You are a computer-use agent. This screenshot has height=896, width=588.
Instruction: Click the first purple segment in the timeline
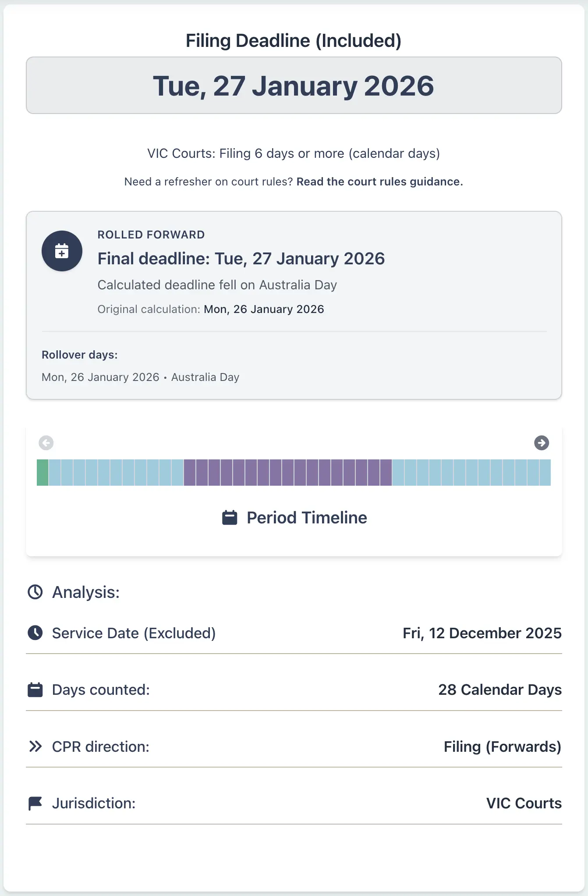coord(190,473)
